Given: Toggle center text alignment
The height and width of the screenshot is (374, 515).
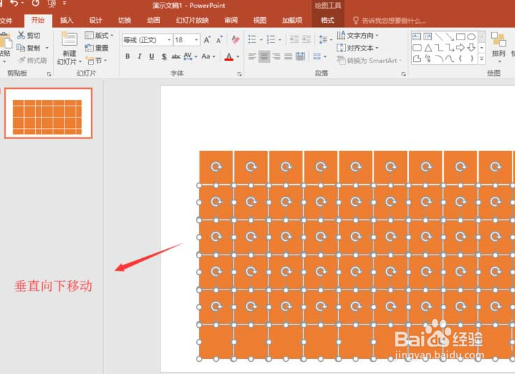Looking at the screenshot, I should [264, 56].
